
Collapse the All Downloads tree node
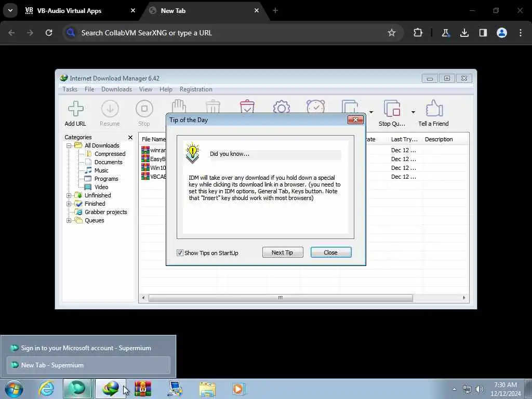coord(69,145)
